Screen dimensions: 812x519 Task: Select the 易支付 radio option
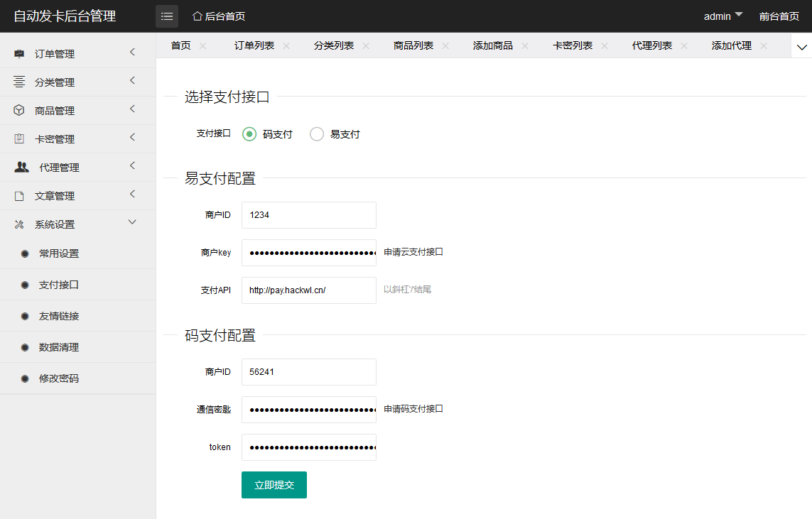coord(317,134)
